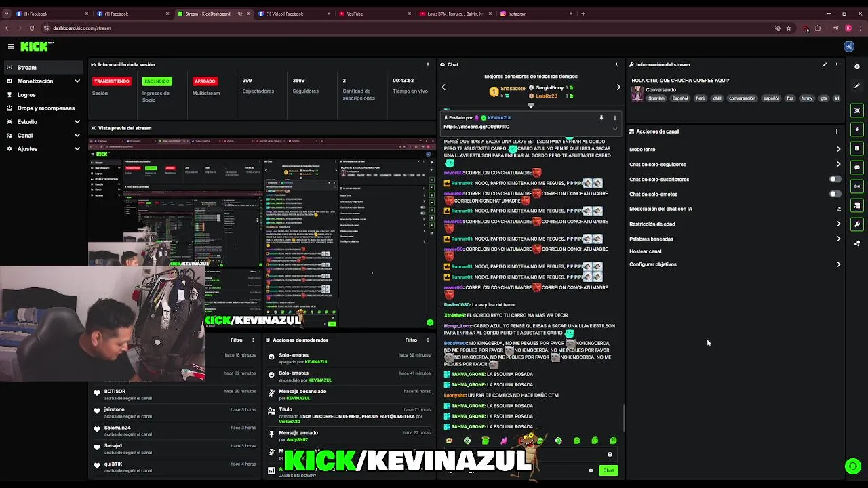Open three-dot menu of the Chat panel
The width and height of the screenshot is (868, 488).
(616, 64)
